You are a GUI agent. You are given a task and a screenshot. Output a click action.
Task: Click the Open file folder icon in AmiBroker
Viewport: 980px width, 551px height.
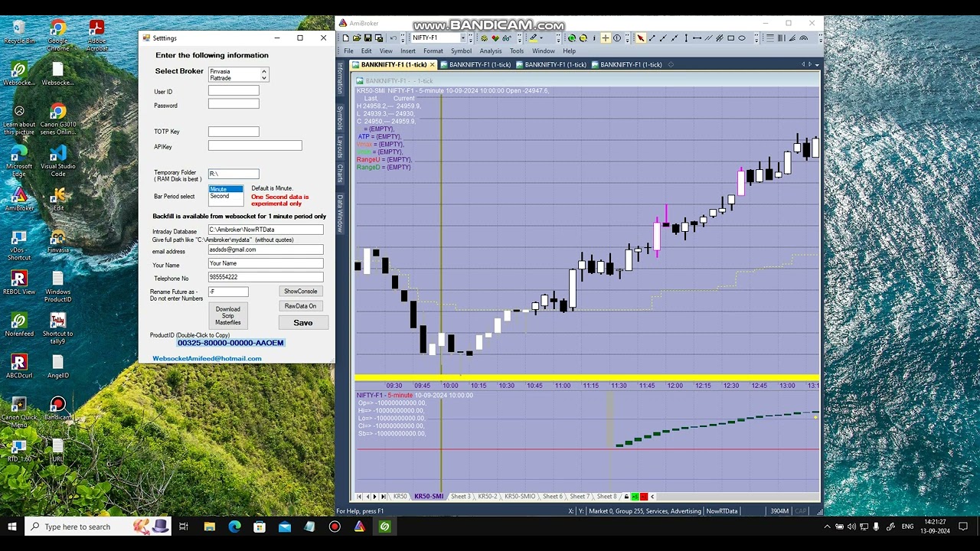(357, 37)
